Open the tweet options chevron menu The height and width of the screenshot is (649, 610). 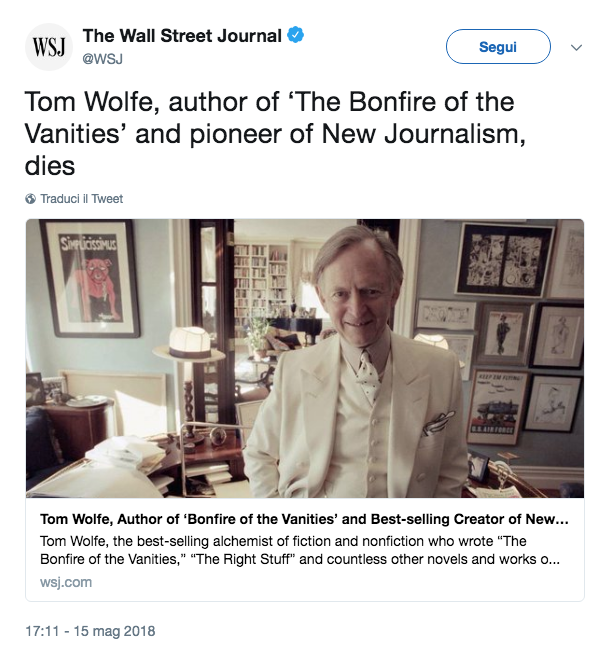click(576, 47)
